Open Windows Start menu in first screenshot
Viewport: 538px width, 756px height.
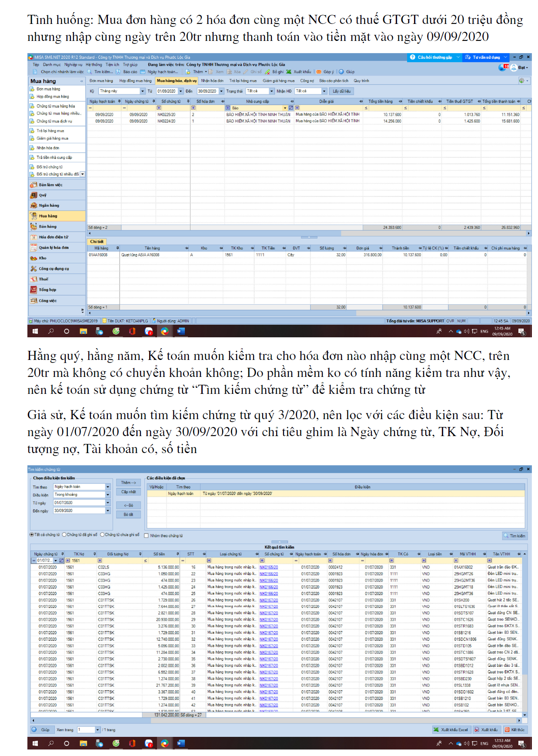click(x=35, y=331)
